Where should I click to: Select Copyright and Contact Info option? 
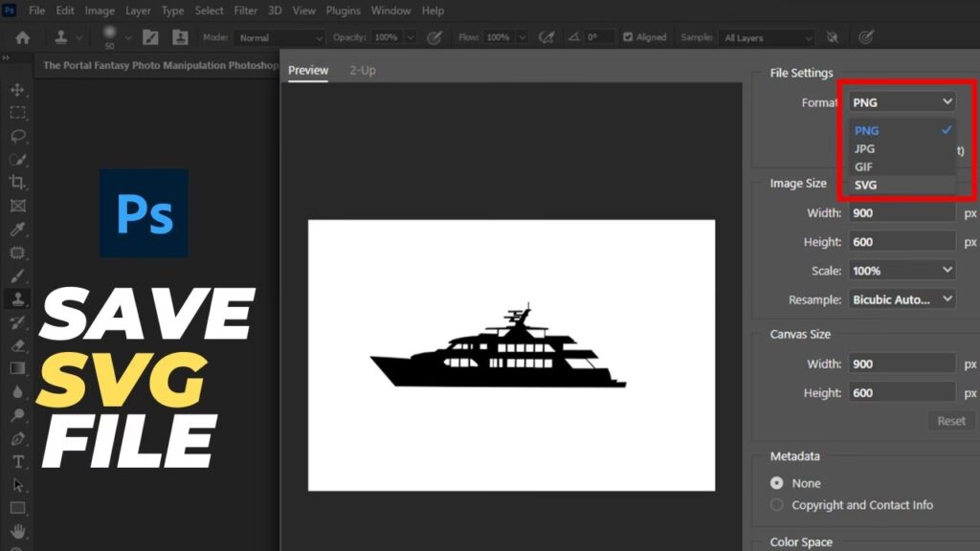point(777,505)
